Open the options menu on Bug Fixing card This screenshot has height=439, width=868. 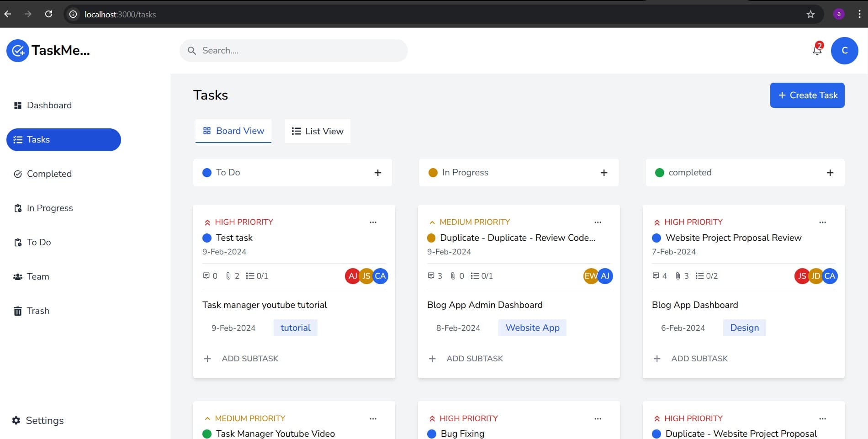(x=598, y=418)
